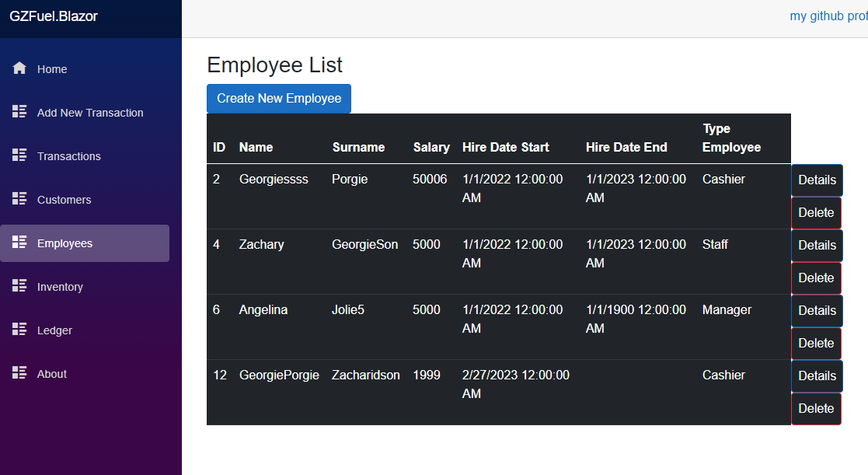Select the salary cell 1999
Image resolution: width=868 pixels, height=475 pixels.
(x=427, y=375)
